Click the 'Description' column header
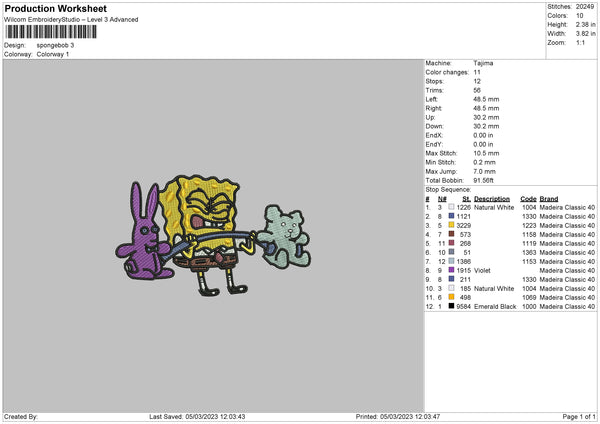Screen dimensions: 600x424 [x=492, y=199]
